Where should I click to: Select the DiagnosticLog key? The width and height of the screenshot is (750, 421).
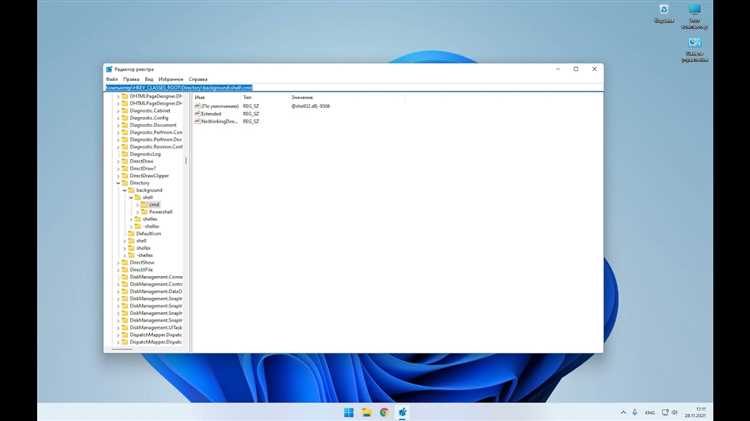145,154
